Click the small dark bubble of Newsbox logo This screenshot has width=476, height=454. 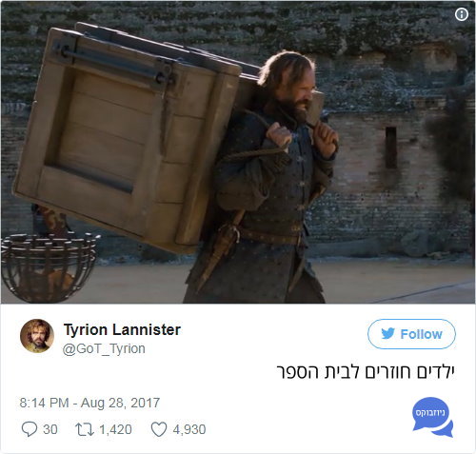click(445, 430)
